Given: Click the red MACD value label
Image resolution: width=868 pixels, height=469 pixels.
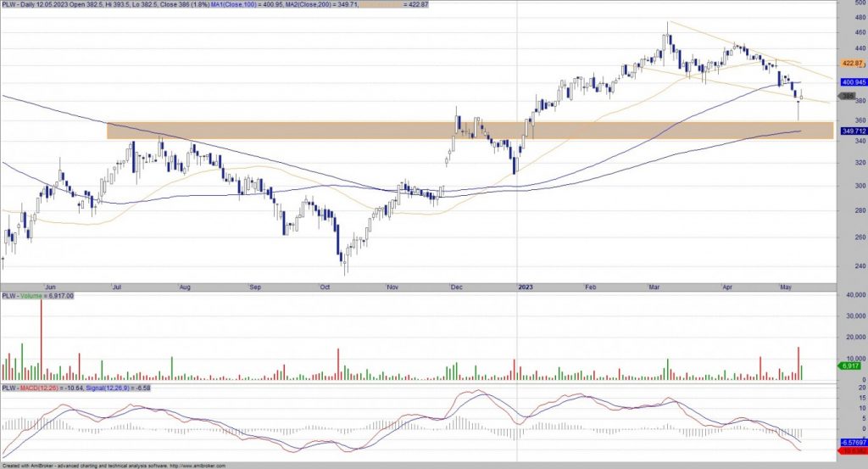Looking at the screenshot, I should point(851,451).
